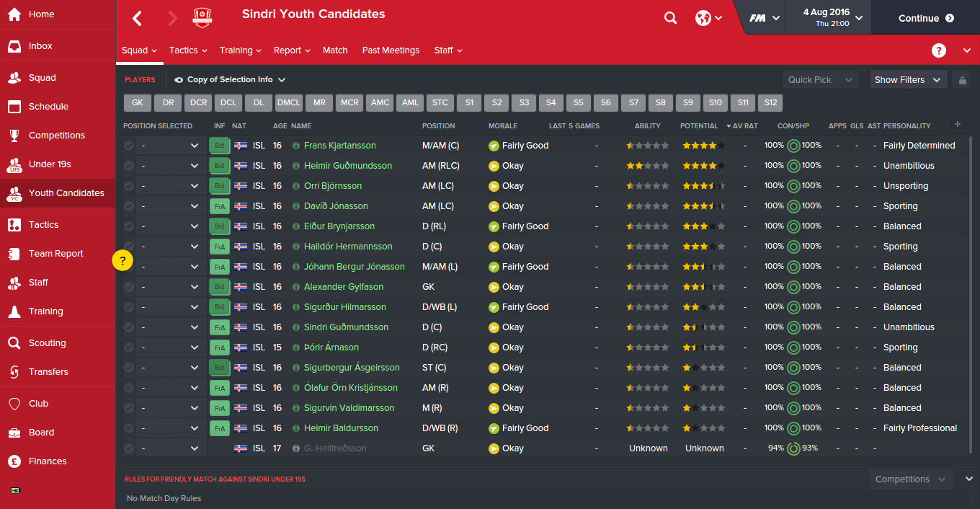The width and height of the screenshot is (980, 509).
Task: Tick the checkbox on G. Hallfreðsson's row
Action: coord(129,448)
